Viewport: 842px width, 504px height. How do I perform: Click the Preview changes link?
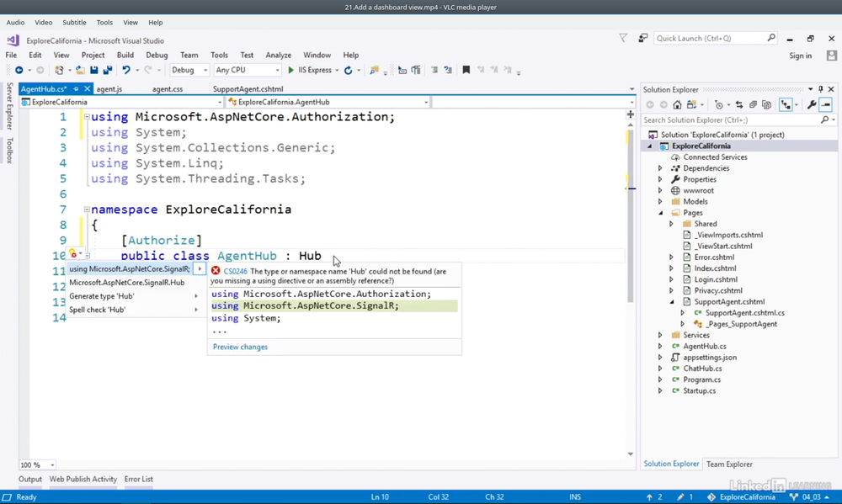tap(240, 347)
